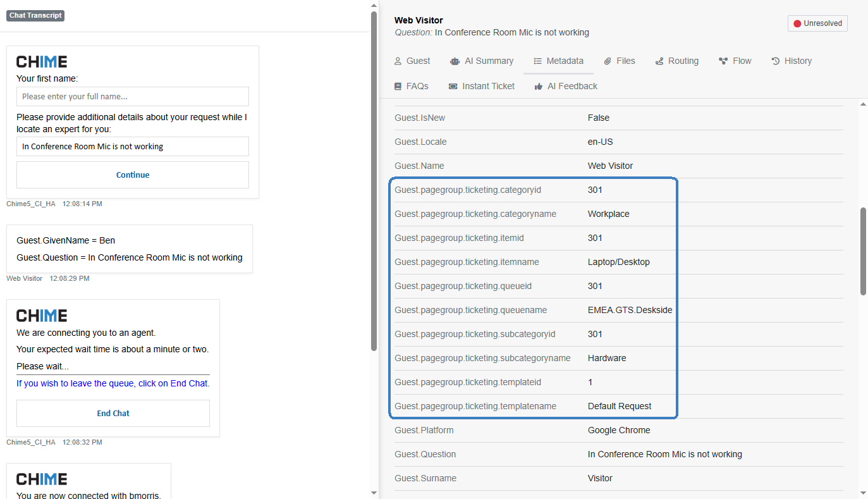
Task: Click the Routing tab icon
Action: click(659, 61)
